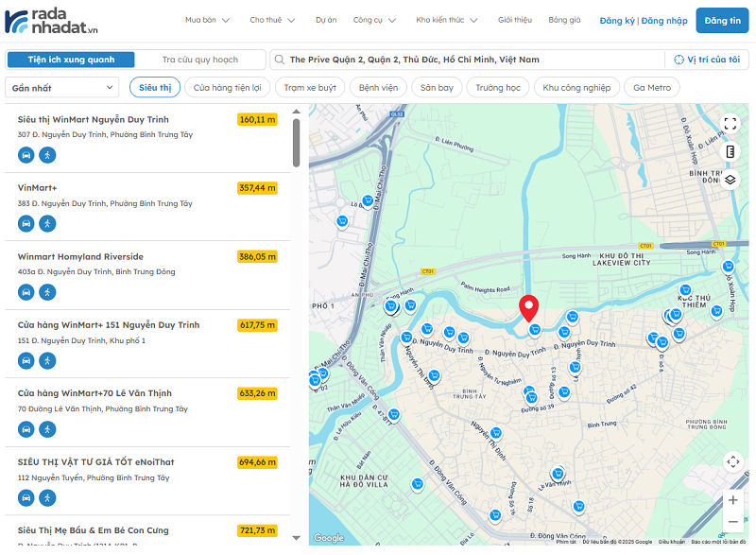Expand the Kho kiến thức menu
The image size is (756, 555).
447,20
